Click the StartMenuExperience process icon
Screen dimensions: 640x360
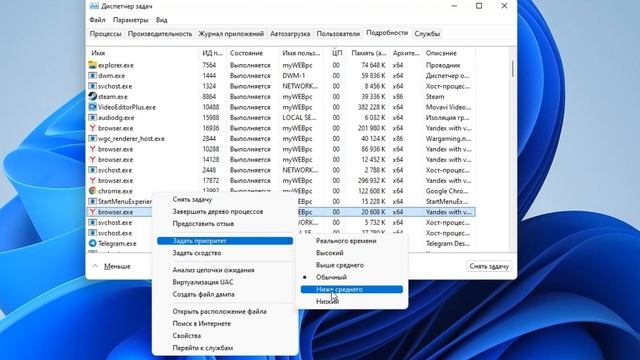pyautogui.click(x=92, y=201)
